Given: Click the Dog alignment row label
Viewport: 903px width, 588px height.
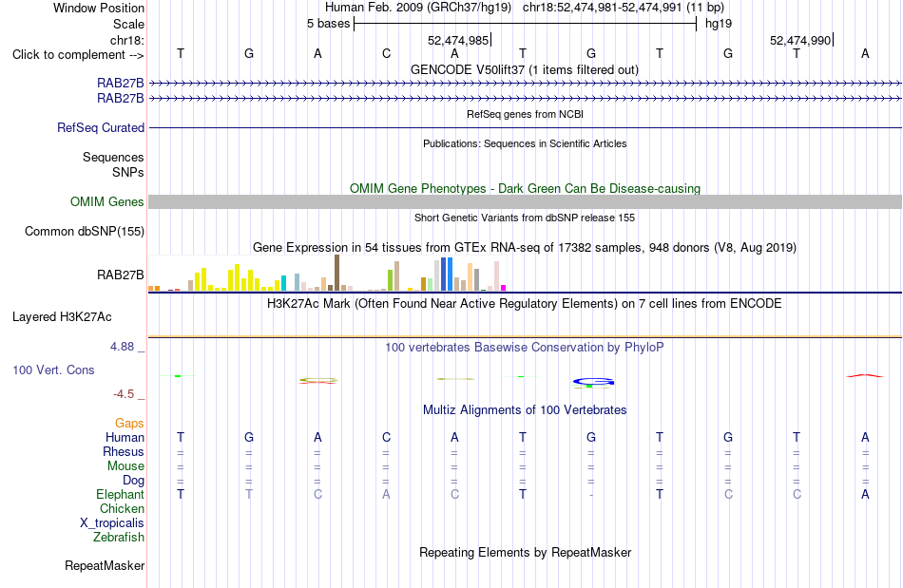Looking at the screenshot, I should [x=133, y=480].
